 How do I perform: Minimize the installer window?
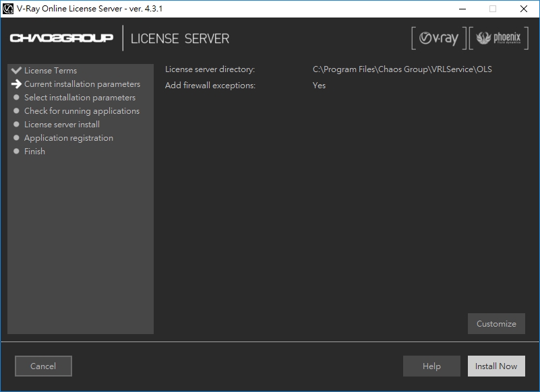pos(462,9)
